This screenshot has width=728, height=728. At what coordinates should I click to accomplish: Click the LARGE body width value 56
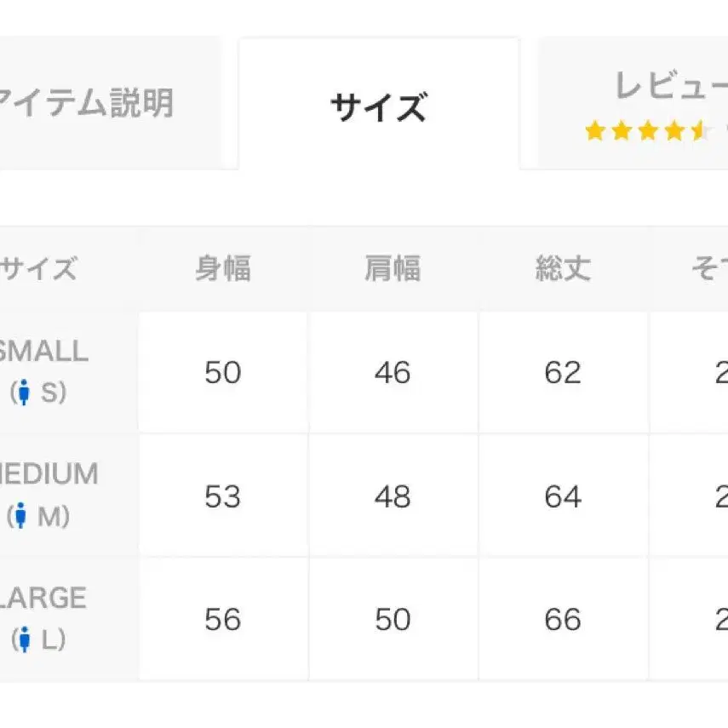pos(223,619)
